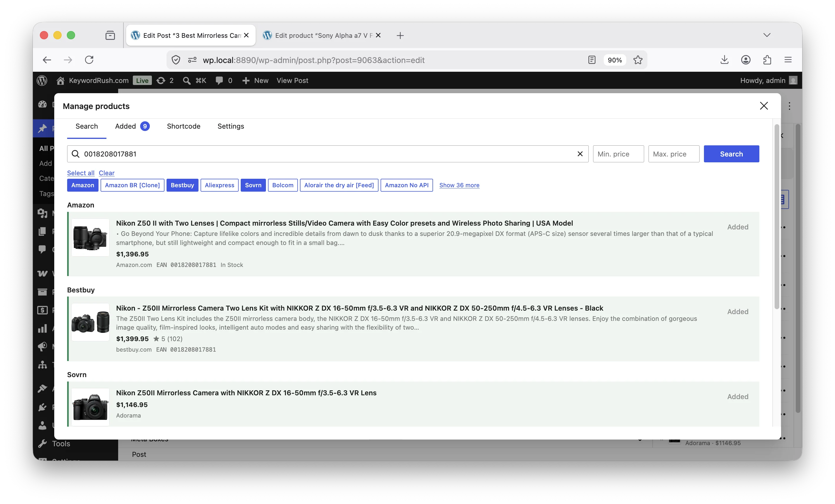Click the tracking protection shield icon
This screenshot has height=504, width=835.
click(x=176, y=60)
